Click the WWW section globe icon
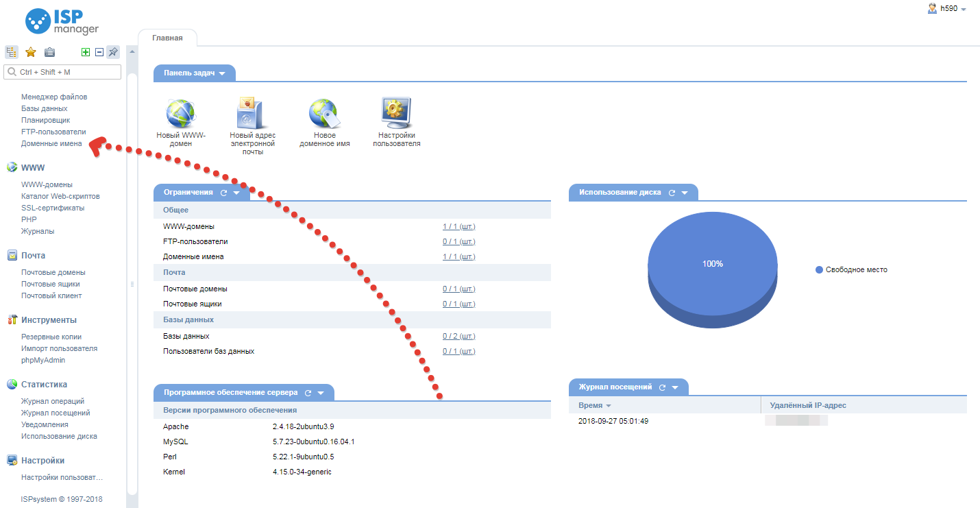 click(x=12, y=167)
